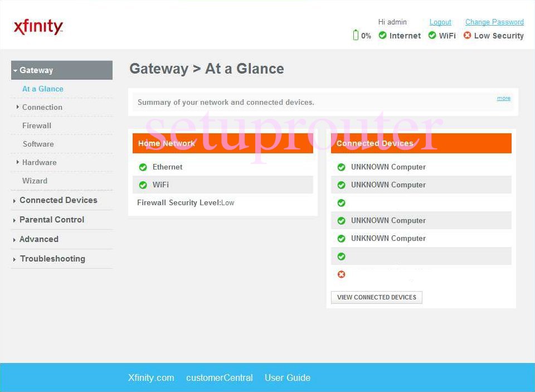This screenshot has width=535, height=392.
Task: Collapse the Gateway menu section
Action: [62, 70]
